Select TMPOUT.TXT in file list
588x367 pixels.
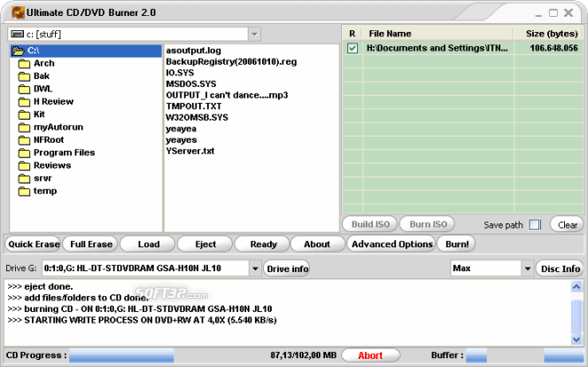[x=194, y=106]
